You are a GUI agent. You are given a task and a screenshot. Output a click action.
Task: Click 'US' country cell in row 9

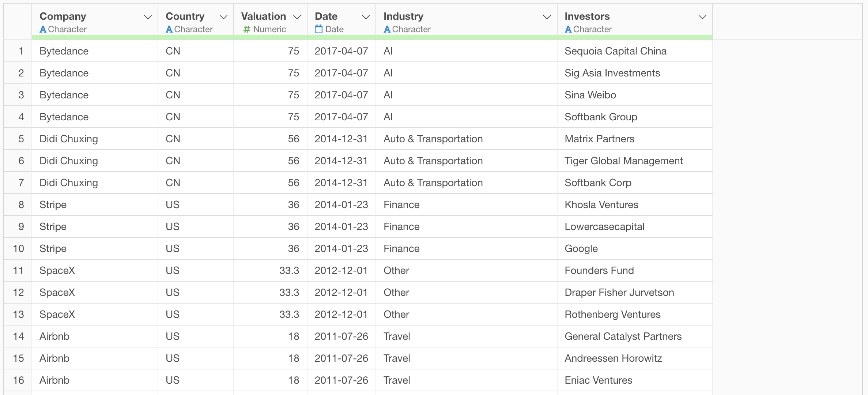click(196, 227)
